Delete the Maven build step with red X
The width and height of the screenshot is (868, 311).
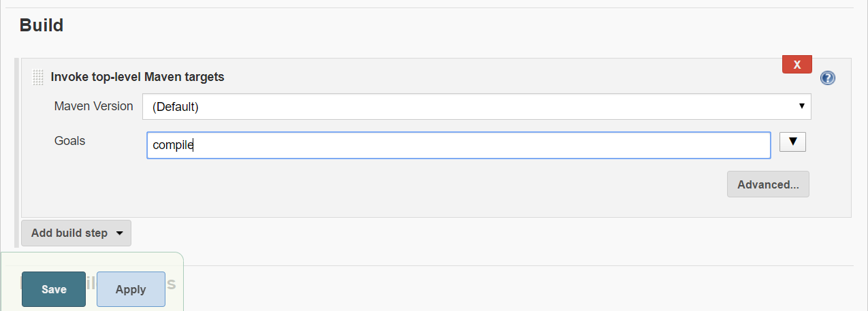(x=797, y=65)
